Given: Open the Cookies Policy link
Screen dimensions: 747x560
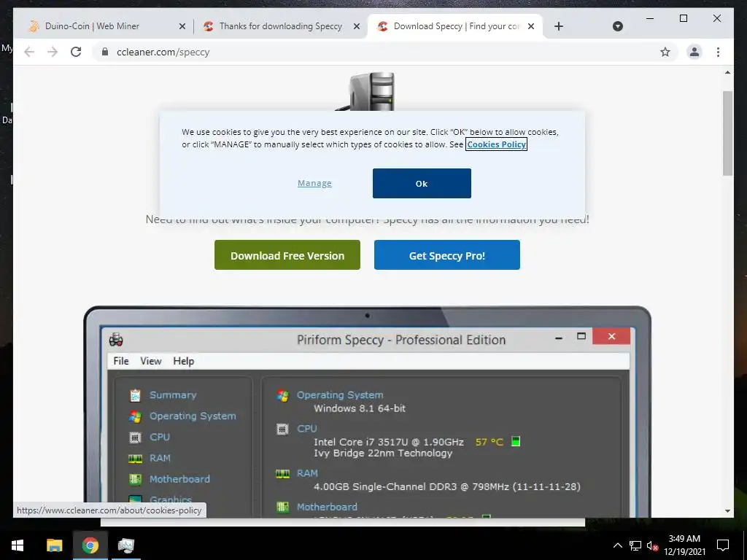Looking at the screenshot, I should [x=496, y=144].
